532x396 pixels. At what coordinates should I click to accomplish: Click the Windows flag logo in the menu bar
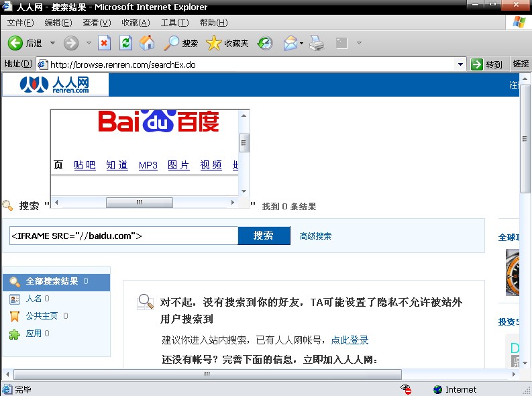pyautogui.click(x=519, y=22)
